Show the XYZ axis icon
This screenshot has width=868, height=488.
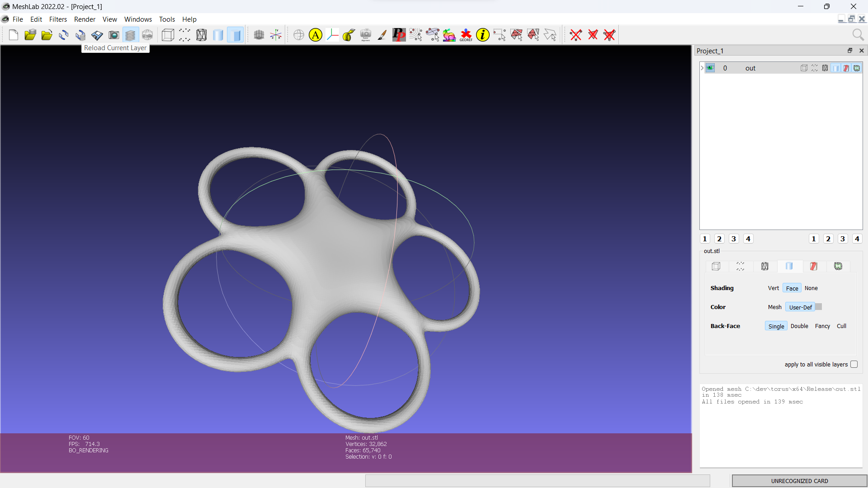coord(276,35)
